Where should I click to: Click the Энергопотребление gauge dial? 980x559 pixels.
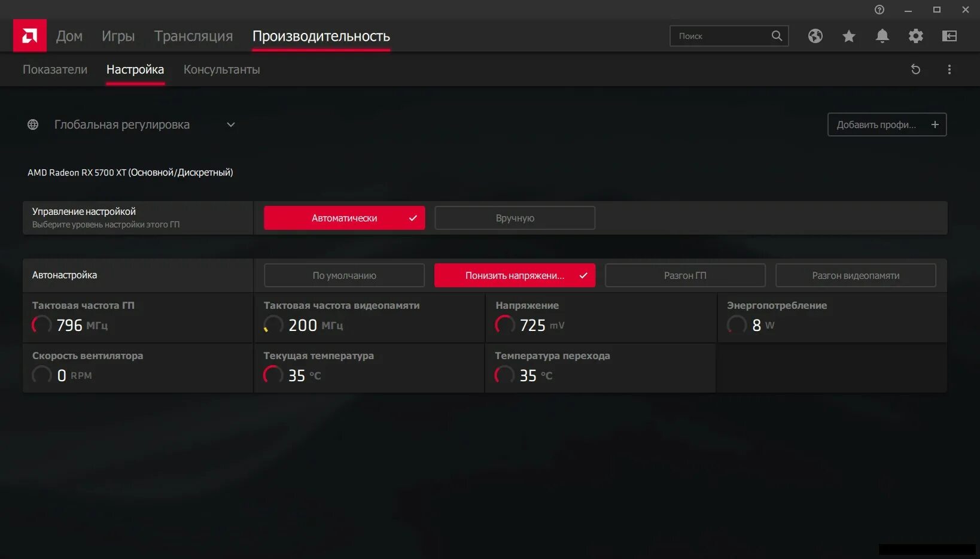point(736,324)
